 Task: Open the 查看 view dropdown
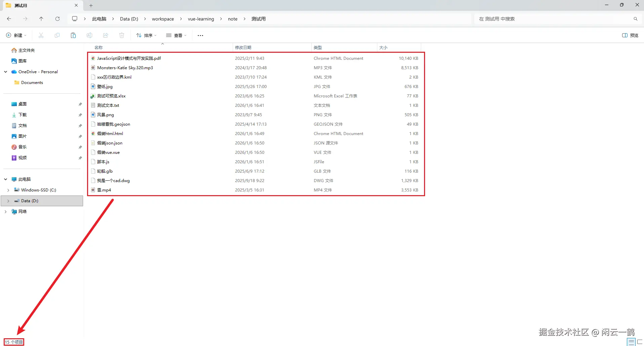[176, 35]
